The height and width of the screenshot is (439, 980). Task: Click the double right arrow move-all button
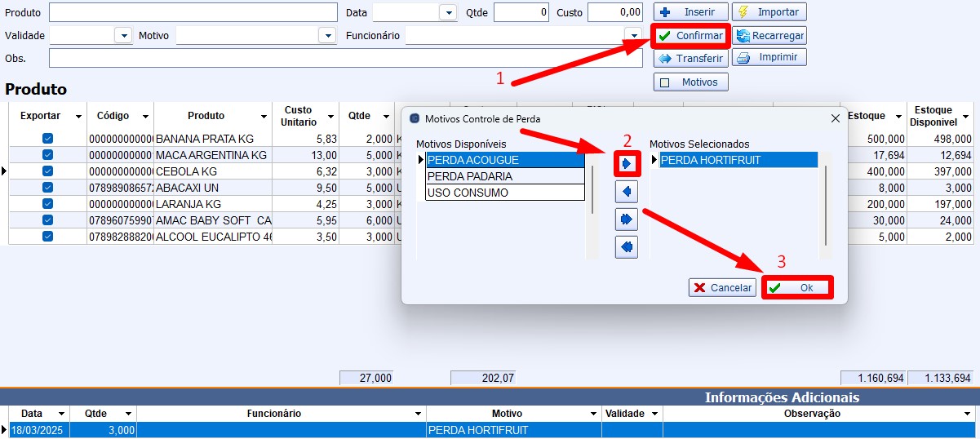coord(627,219)
